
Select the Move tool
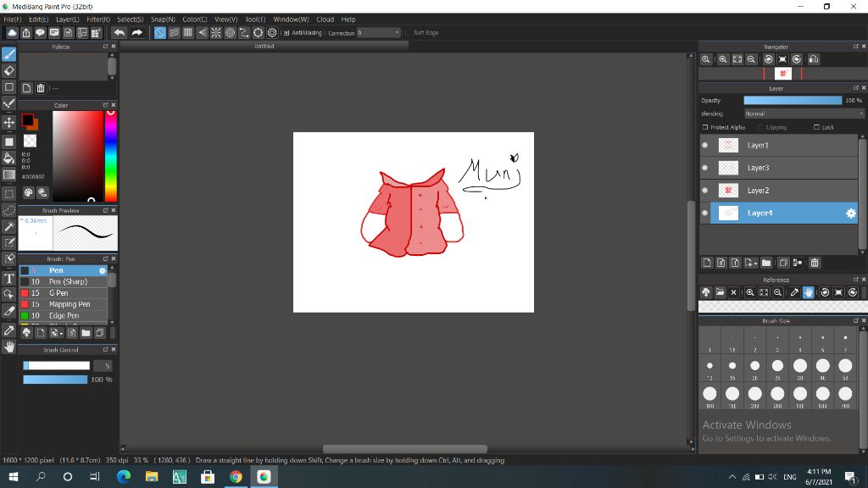pos(8,122)
